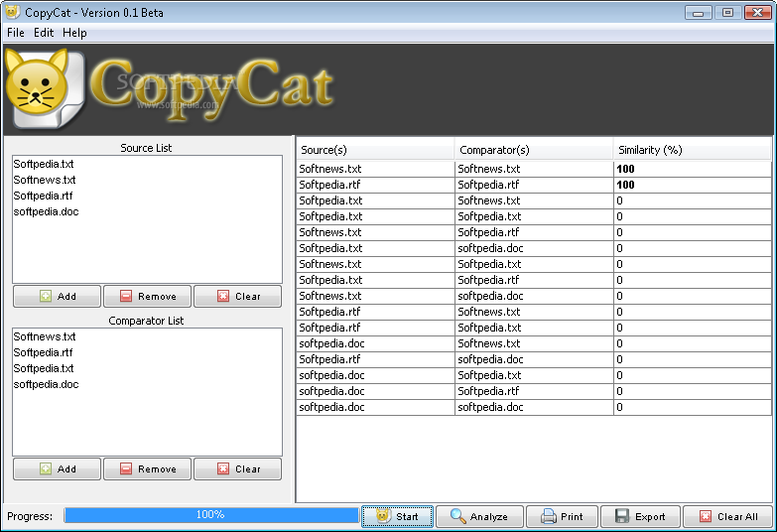Click Softnews.txt source cell in first result row
Image resolution: width=777 pixels, height=532 pixels.
[375, 169]
